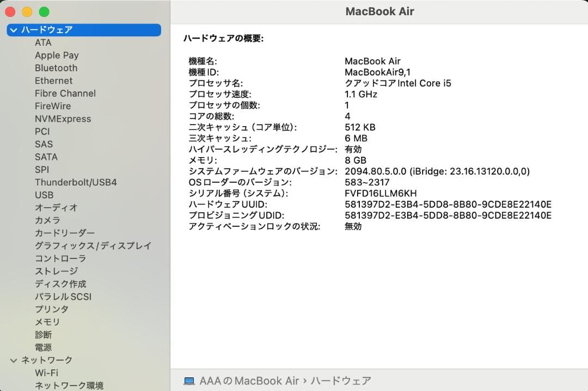The image size is (588, 391).
Task: Click the プロセッサ名 label
Action: point(216,83)
